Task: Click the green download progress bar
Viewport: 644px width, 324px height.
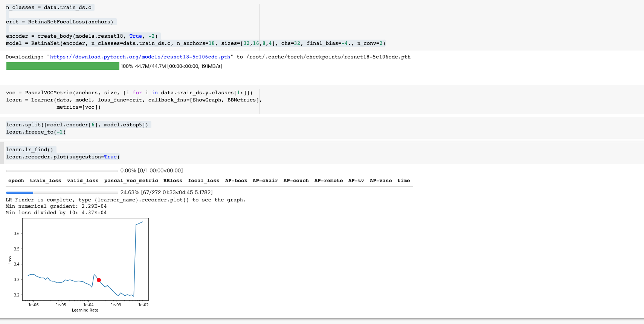Action: [63, 66]
